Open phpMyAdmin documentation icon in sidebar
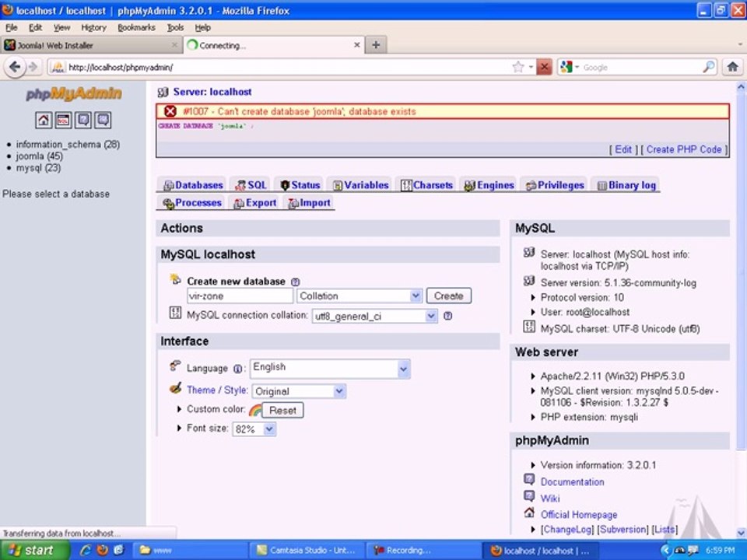The width and height of the screenshot is (747, 560). click(x=83, y=120)
